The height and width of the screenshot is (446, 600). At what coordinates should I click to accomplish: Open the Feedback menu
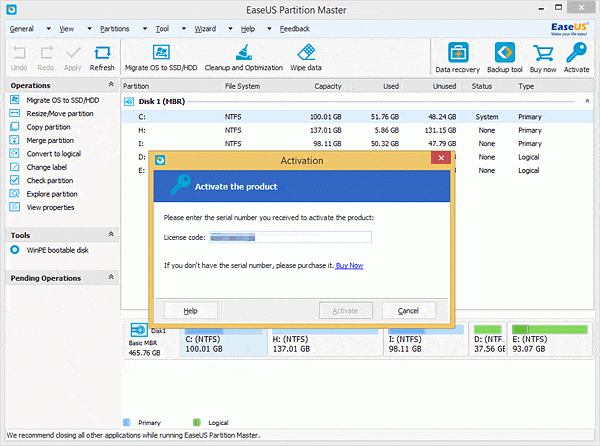[x=295, y=29]
